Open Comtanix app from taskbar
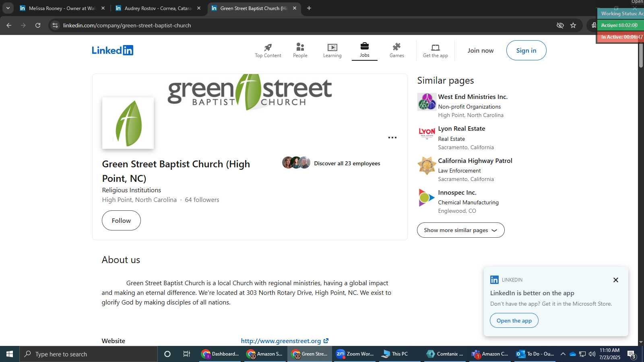The image size is (644, 362). click(445, 354)
